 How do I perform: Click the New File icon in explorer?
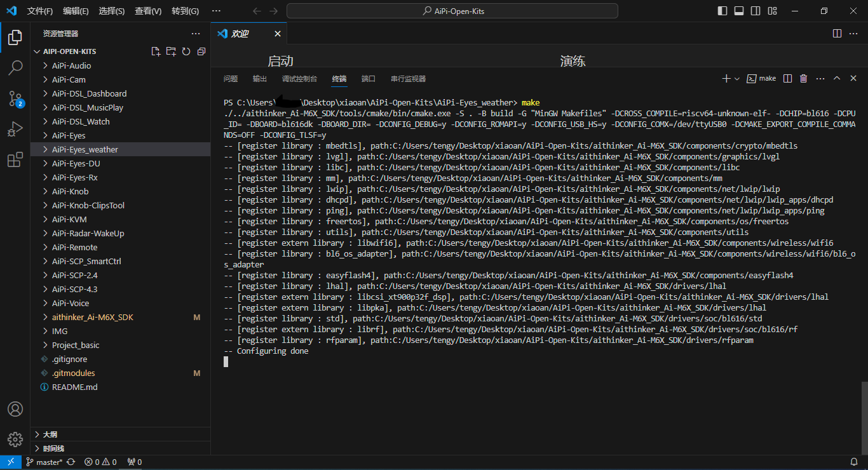[x=156, y=51]
